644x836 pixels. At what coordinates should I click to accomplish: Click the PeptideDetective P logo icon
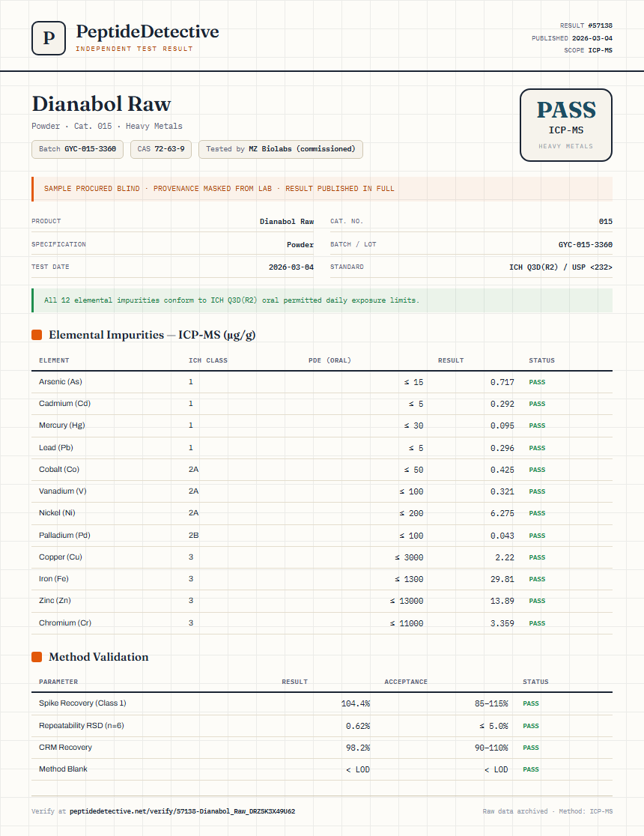[x=49, y=38]
